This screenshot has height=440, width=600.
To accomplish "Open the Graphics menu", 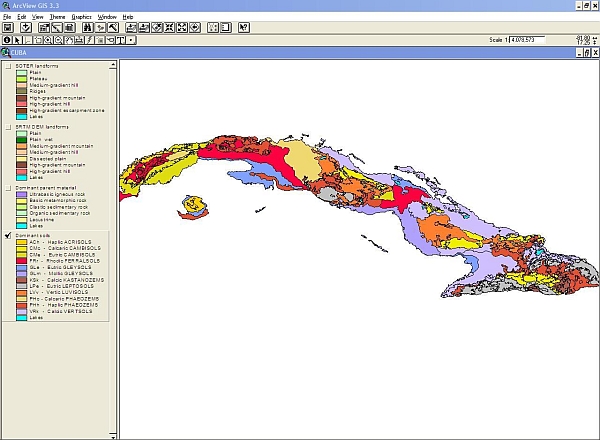I will (x=81, y=17).
